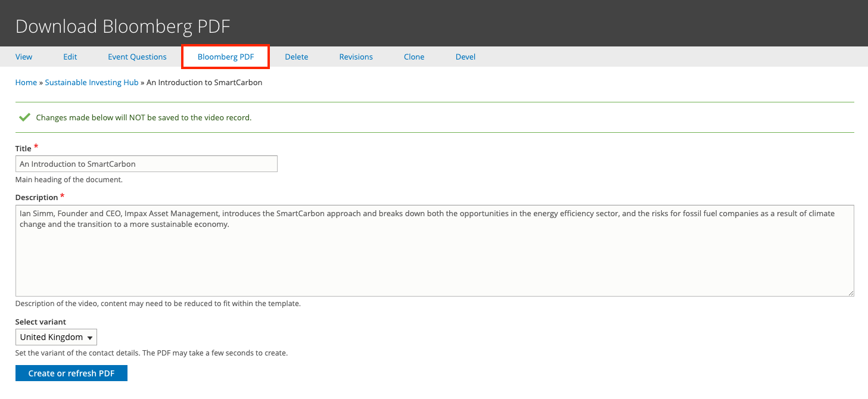Open Sustainable Investing Hub breadcrumb link
This screenshot has width=868, height=399.
point(92,82)
